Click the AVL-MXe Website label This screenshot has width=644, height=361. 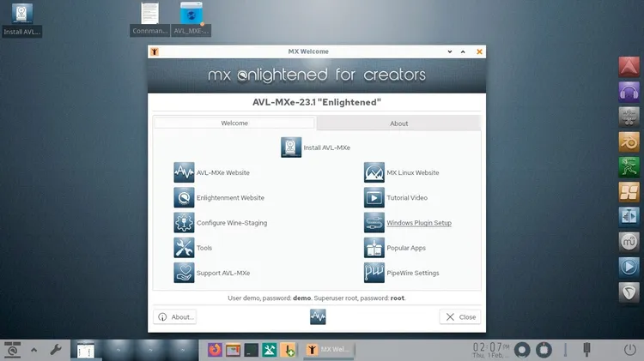223,172
